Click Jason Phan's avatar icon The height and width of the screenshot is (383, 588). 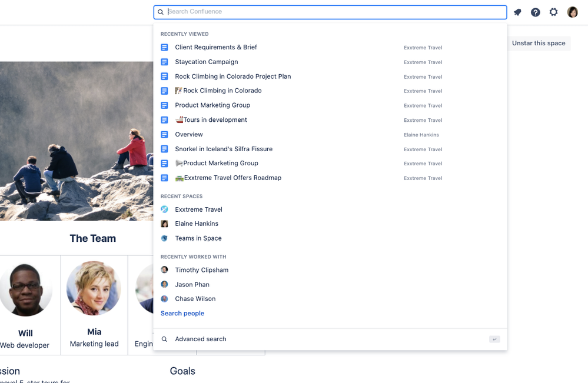[x=164, y=284]
